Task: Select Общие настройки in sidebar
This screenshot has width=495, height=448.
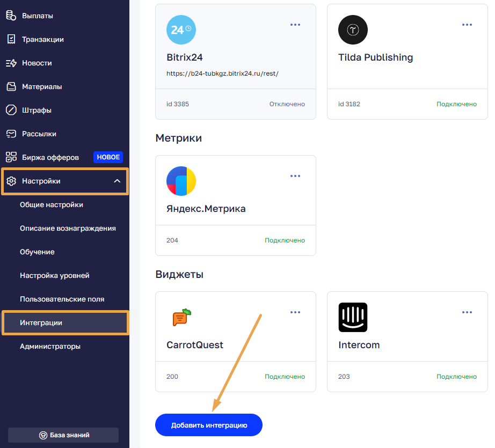Action: click(x=52, y=205)
